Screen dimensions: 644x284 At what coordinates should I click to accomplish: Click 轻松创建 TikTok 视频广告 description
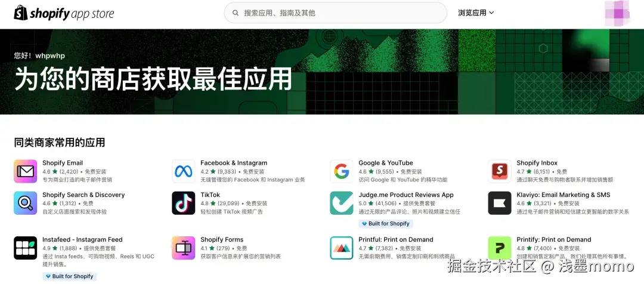[x=231, y=212]
